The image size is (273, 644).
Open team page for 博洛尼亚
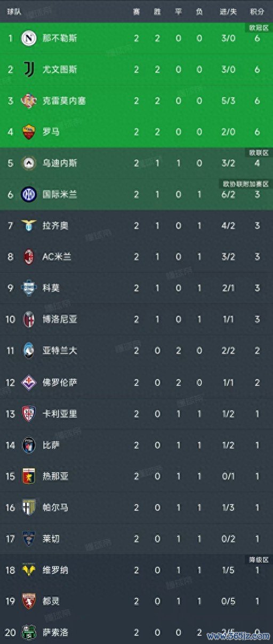[x=60, y=319]
